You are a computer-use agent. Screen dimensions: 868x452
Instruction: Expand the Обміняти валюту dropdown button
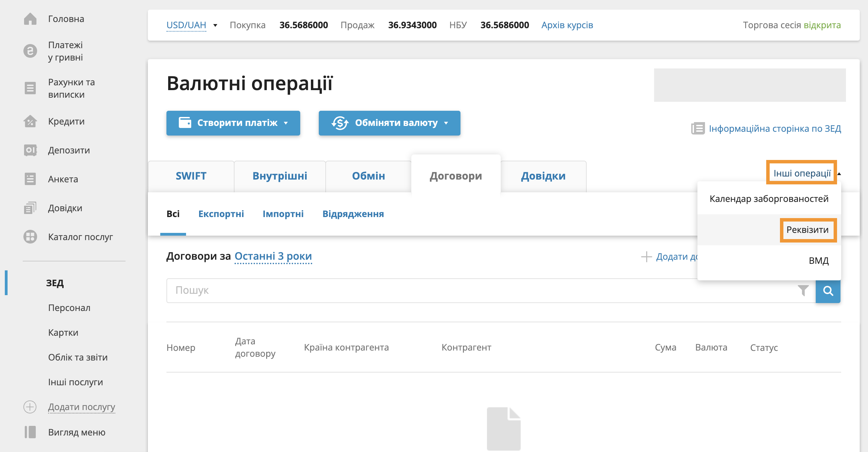pos(389,123)
